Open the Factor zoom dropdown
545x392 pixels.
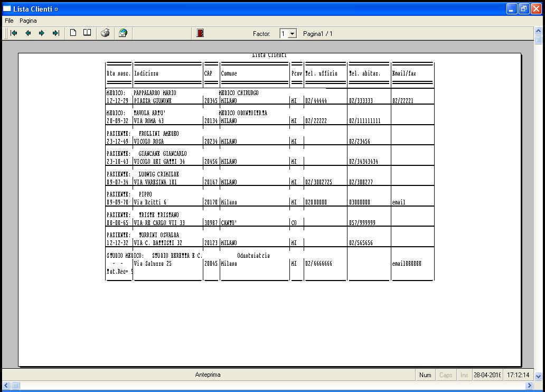[293, 34]
